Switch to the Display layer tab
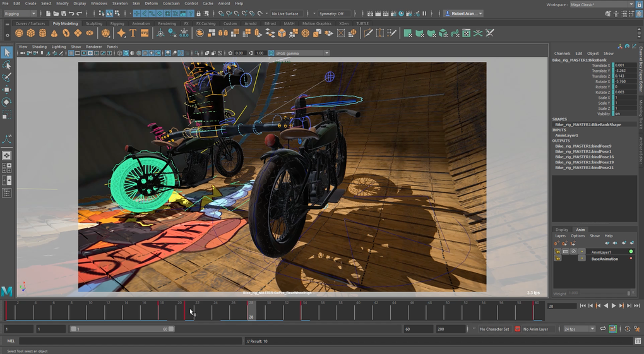Viewport: 644px width, 354px height. point(561,230)
